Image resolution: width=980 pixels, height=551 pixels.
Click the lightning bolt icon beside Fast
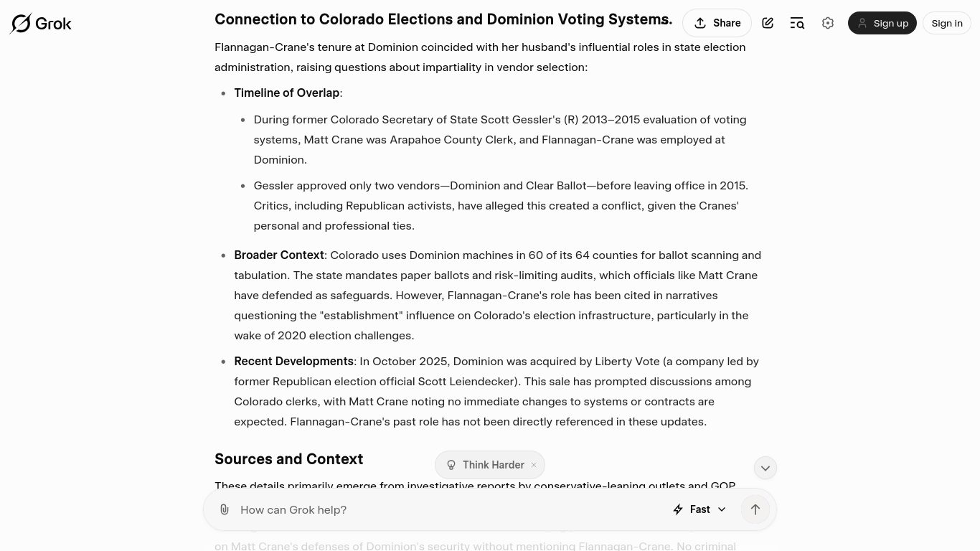pos(678,509)
